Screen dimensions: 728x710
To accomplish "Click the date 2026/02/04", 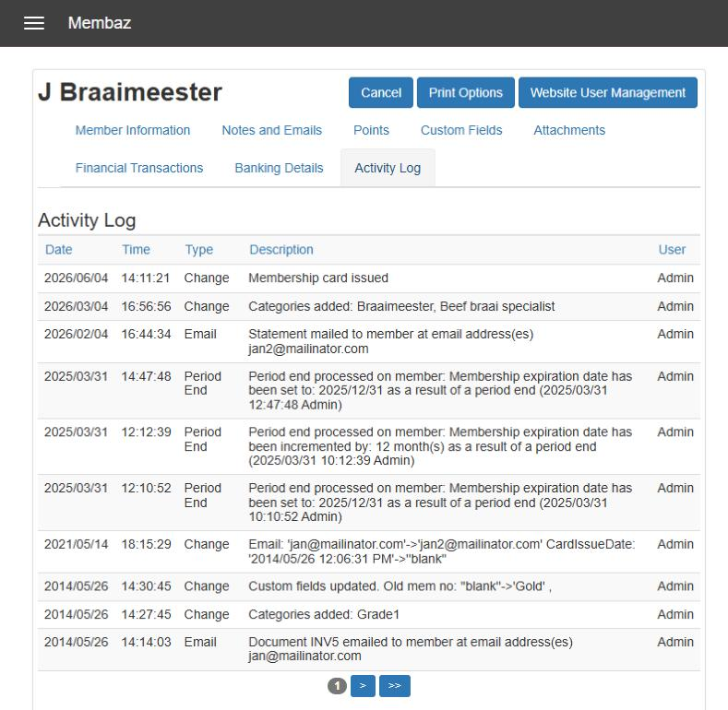I will point(77,334).
